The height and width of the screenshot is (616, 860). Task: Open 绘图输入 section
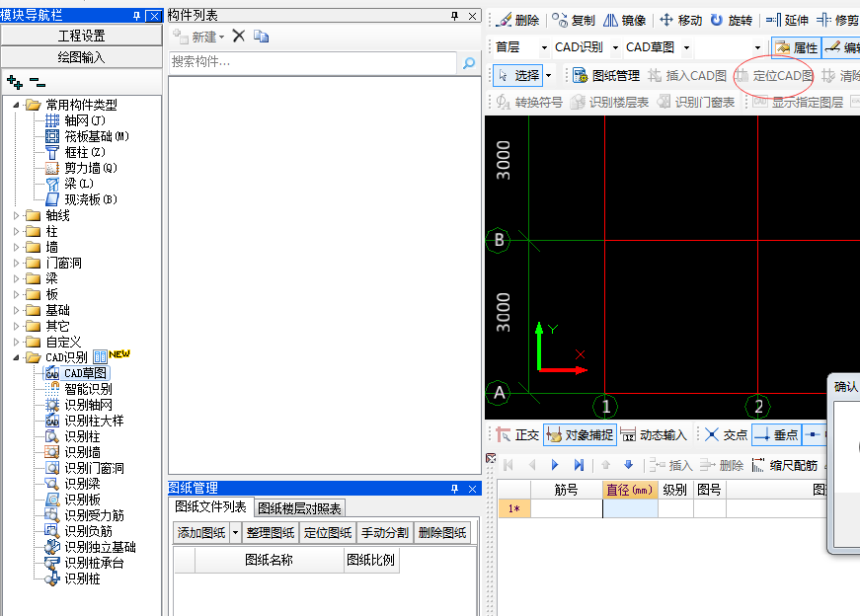(82, 57)
